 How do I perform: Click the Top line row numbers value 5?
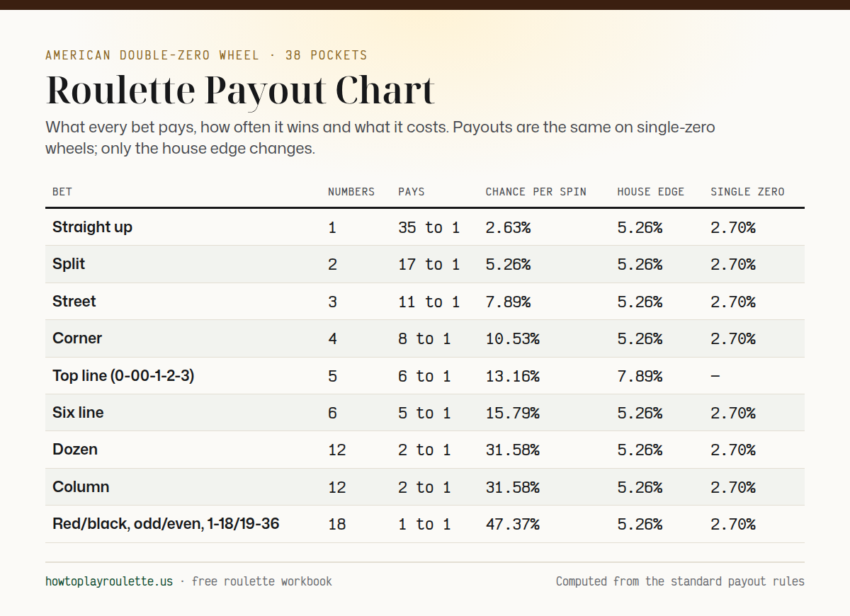point(332,376)
